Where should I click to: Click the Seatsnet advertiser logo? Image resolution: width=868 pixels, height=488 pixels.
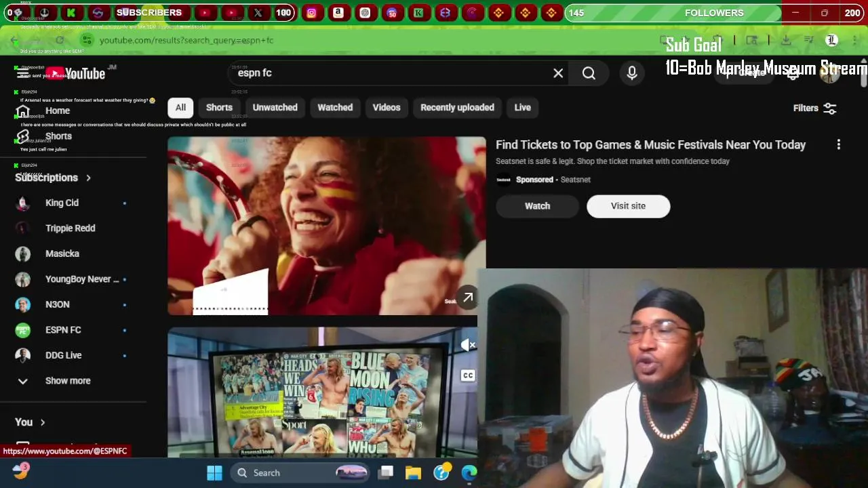click(503, 180)
